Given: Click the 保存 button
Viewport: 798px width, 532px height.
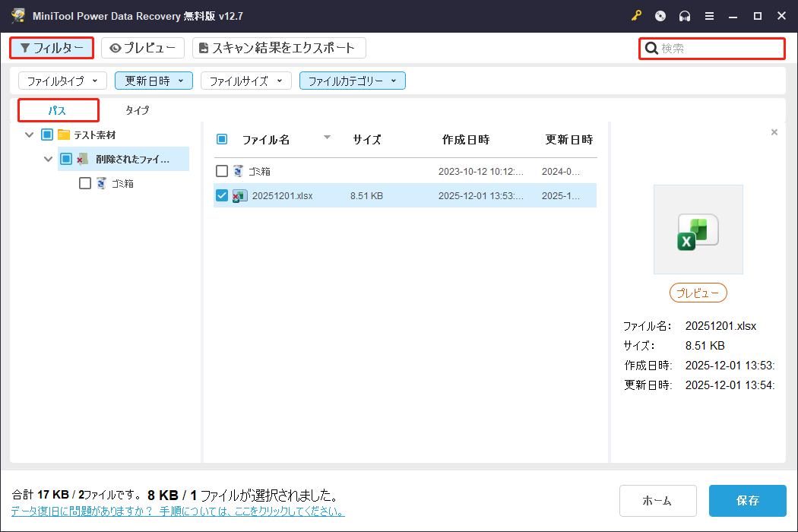Looking at the screenshot, I should 747,501.
